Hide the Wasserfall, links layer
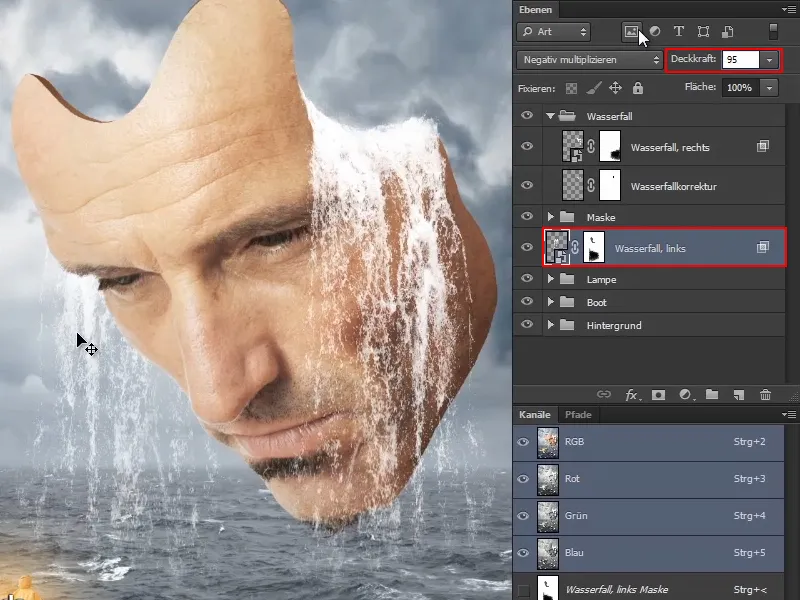 [527, 247]
